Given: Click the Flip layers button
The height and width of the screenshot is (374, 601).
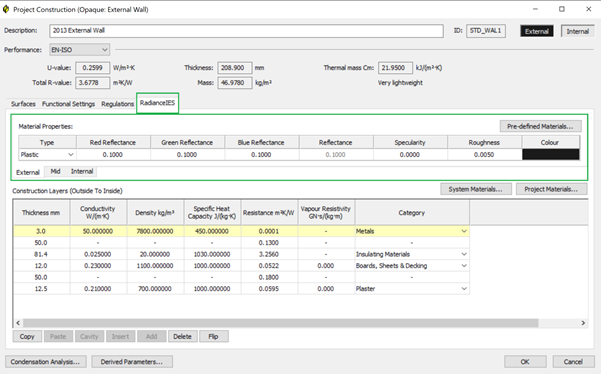Looking at the screenshot, I should pyautogui.click(x=213, y=336).
